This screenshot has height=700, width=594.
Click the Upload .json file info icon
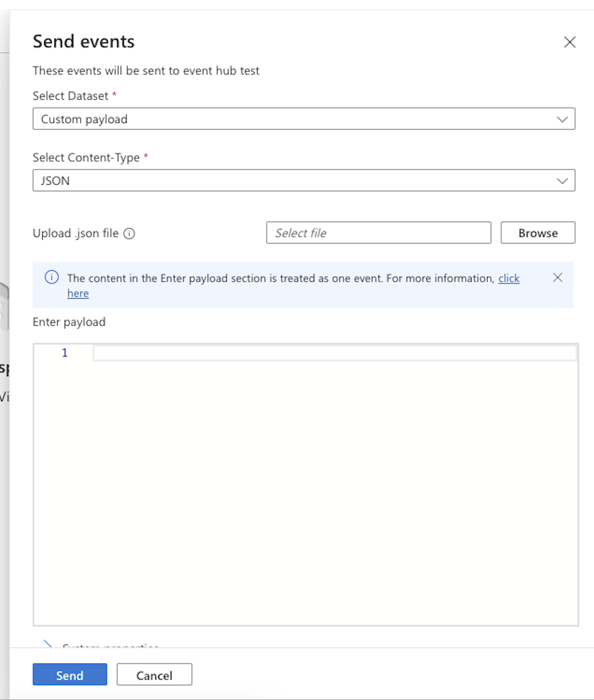[129, 233]
